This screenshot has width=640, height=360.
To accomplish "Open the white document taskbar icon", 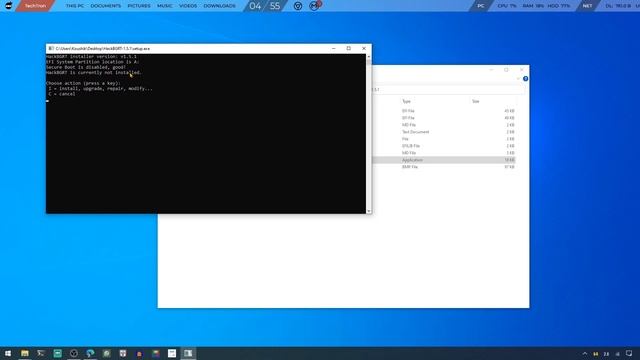I will coord(172,353).
